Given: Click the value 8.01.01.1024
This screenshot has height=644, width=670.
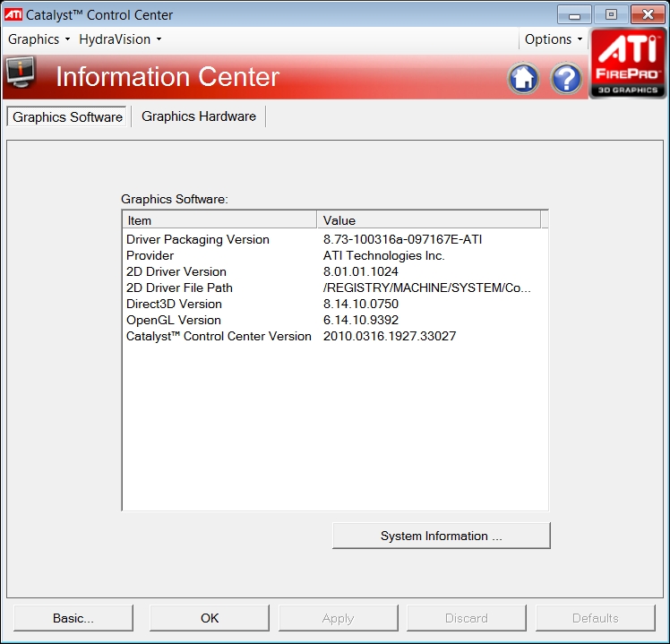Looking at the screenshot, I should tap(361, 271).
